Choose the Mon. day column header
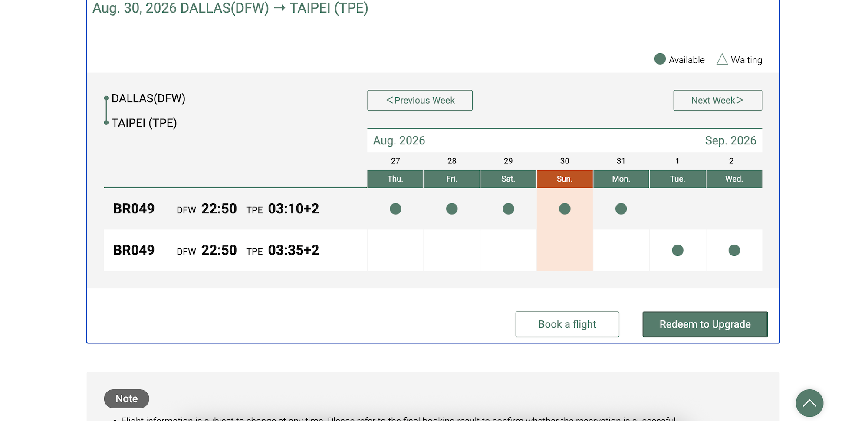 tap(621, 179)
